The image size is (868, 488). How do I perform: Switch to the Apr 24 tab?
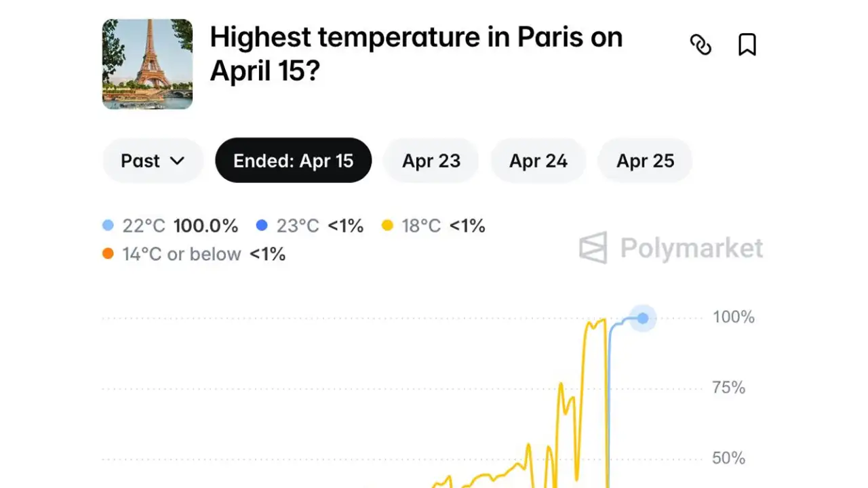click(x=538, y=161)
